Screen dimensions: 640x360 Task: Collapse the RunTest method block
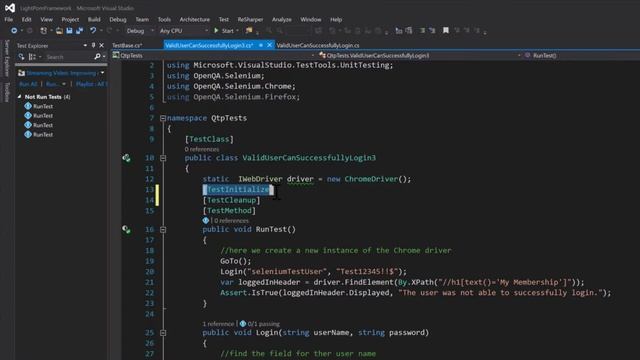[x=163, y=230]
